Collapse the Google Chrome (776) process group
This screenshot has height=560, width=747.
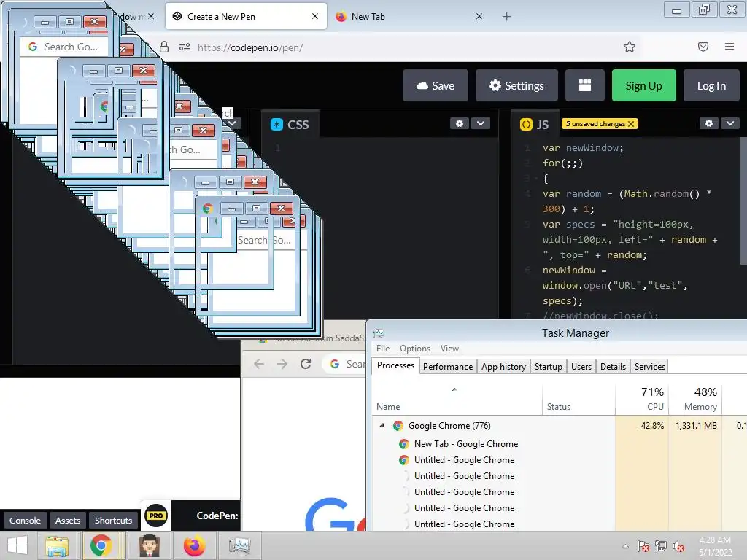coord(382,426)
